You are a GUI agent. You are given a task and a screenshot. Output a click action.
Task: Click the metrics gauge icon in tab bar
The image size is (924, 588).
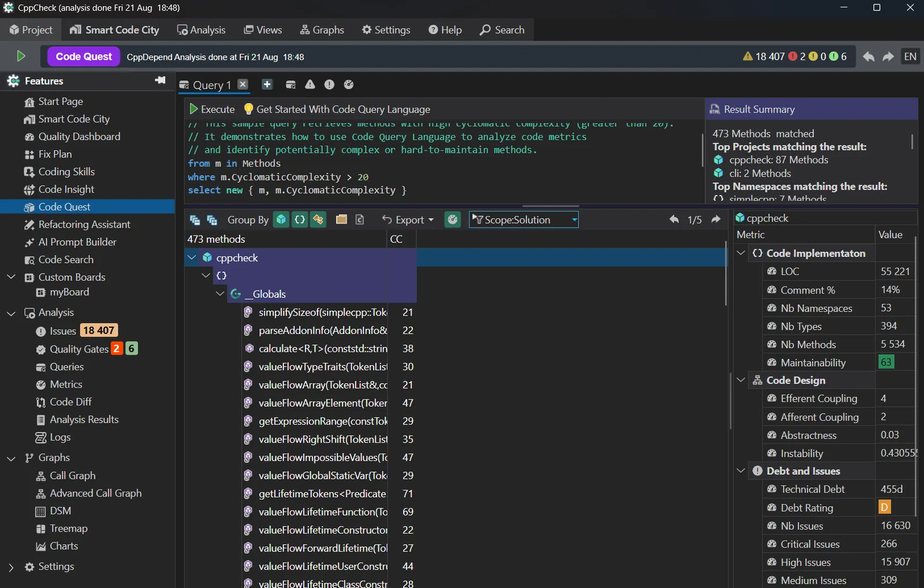349,84
